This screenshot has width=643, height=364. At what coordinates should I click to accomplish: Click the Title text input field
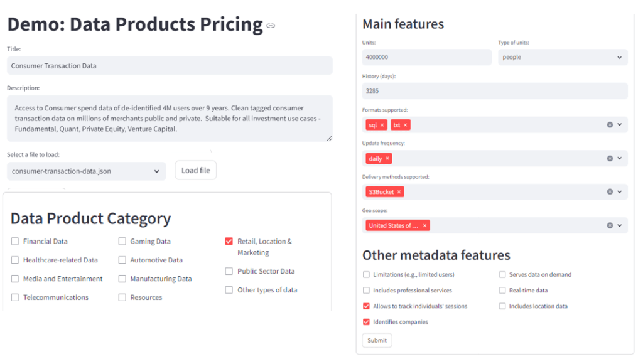coord(170,65)
